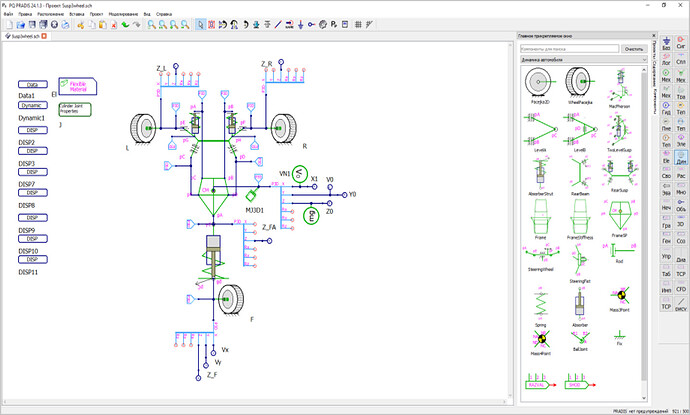
Task: Close the Susp3wheel.sch tab
Action: pyautogui.click(x=44, y=36)
